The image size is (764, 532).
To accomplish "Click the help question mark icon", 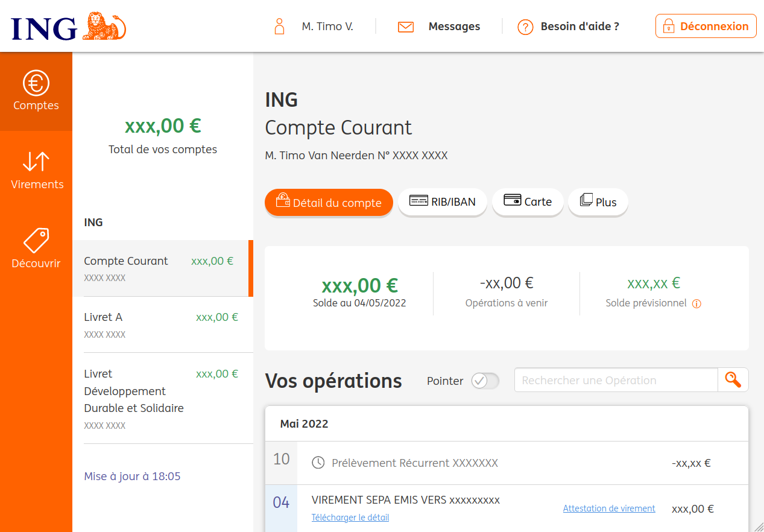I will 525,27.
